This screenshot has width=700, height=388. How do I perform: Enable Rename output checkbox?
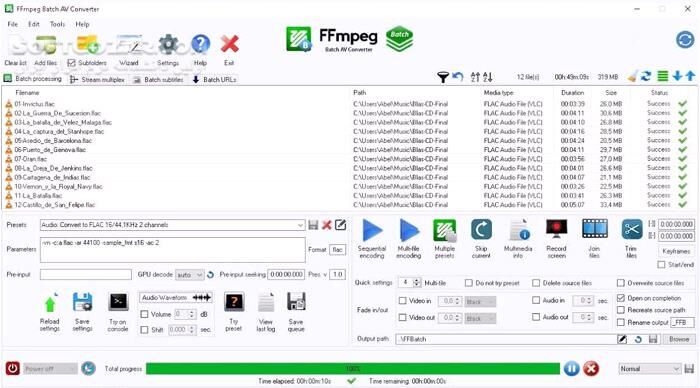621,322
